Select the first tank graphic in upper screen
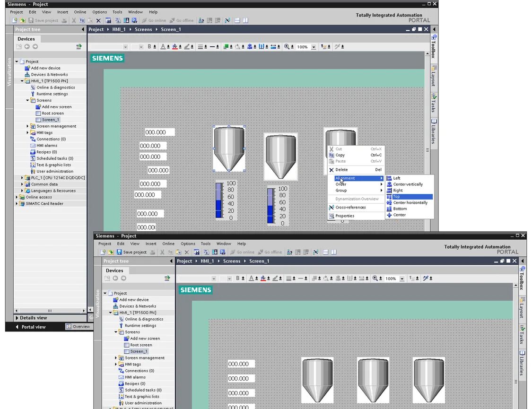 click(x=229, y=148)
